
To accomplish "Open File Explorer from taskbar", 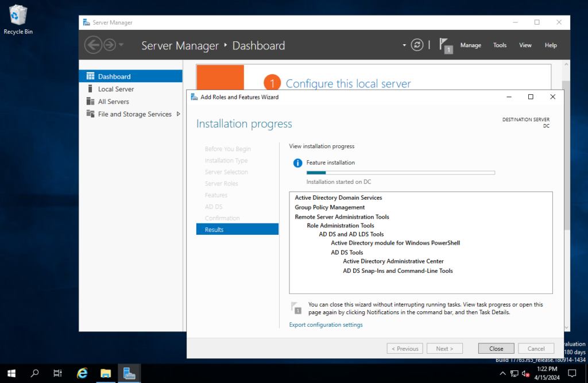I will [106, 373].
